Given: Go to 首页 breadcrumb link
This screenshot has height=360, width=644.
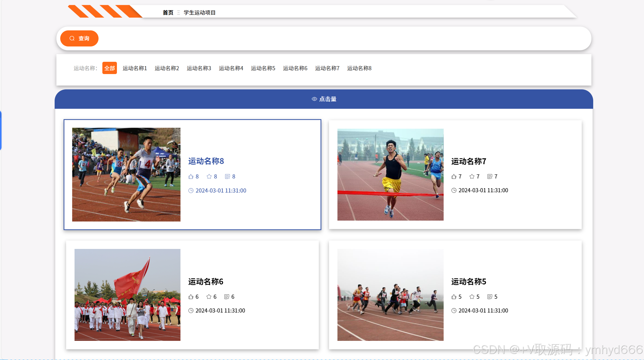Looking at the screenshot, I should [168, 13].
